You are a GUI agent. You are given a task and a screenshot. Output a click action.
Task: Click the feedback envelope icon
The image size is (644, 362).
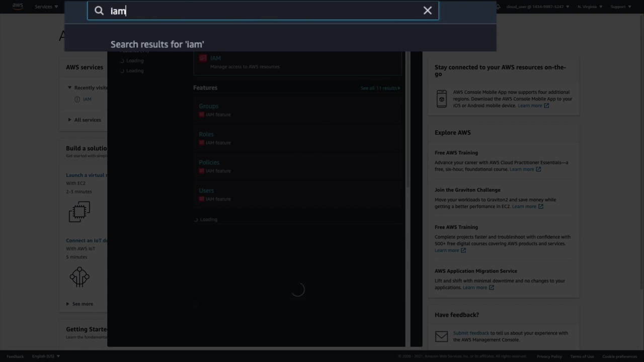click(441, 336)
